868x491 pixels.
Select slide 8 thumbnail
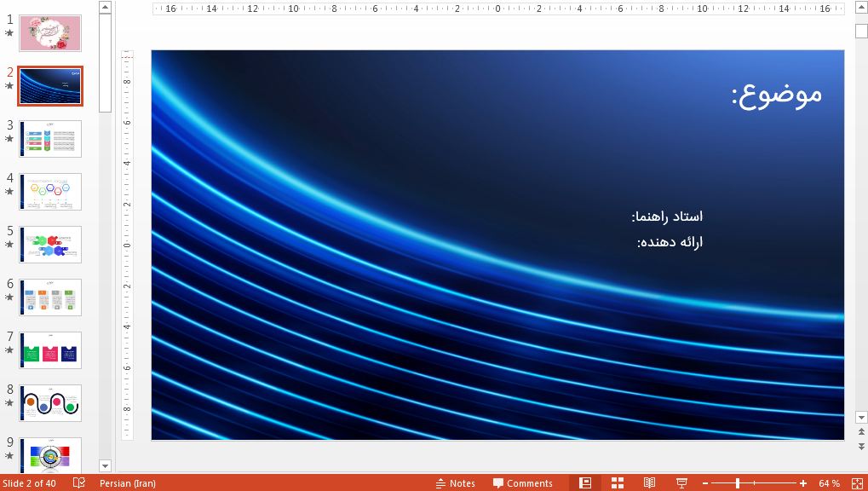(x=50, y=403)
